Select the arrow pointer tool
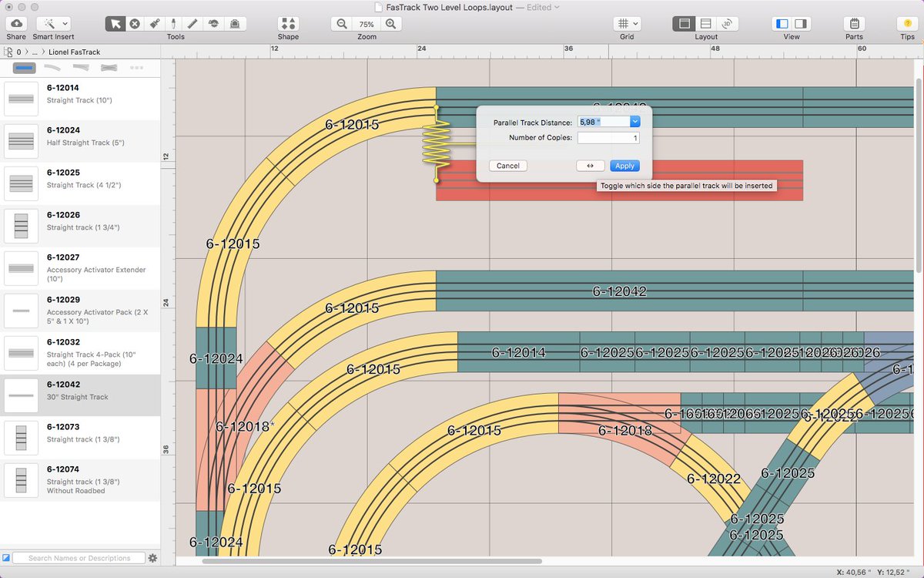Image resolution: width=924 pixels, height=578 pixels. (x=115, y=24)
